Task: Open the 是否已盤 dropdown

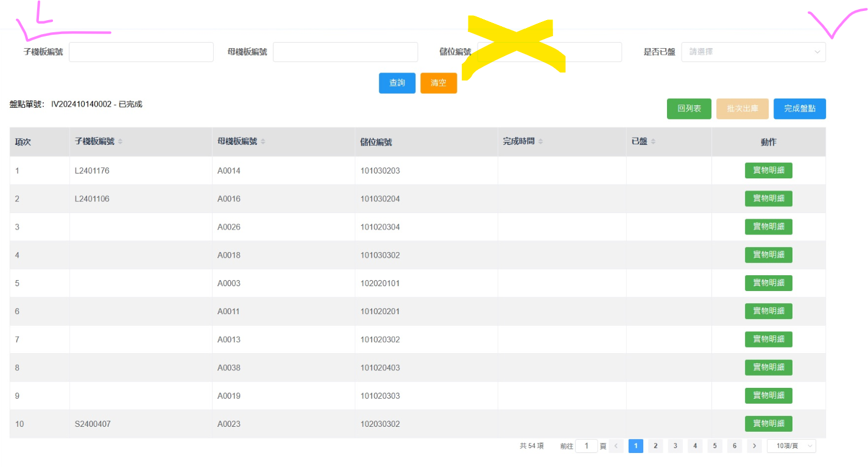Action: [x=753, y=52]
